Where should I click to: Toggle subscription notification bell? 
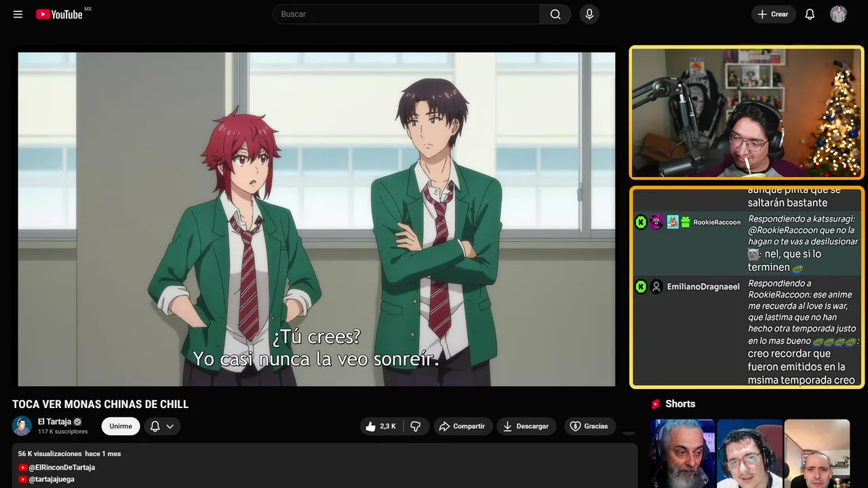pos(155,426)
